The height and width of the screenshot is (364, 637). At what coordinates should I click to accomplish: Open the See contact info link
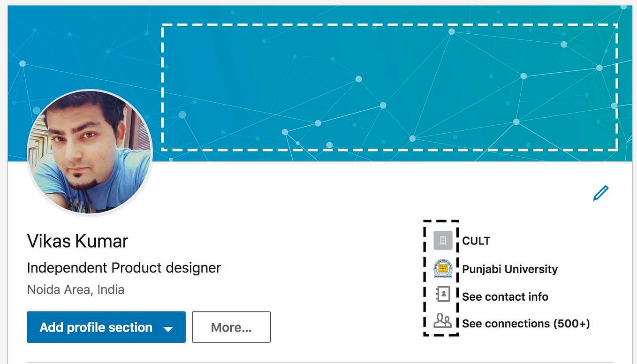[505, 296]
